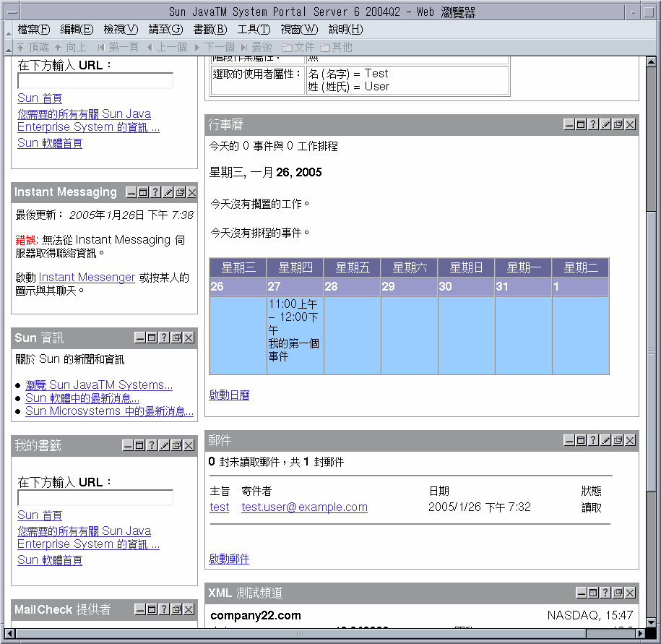
Task: Open help for Instant Messaging channel
Action: coord(155,193)
